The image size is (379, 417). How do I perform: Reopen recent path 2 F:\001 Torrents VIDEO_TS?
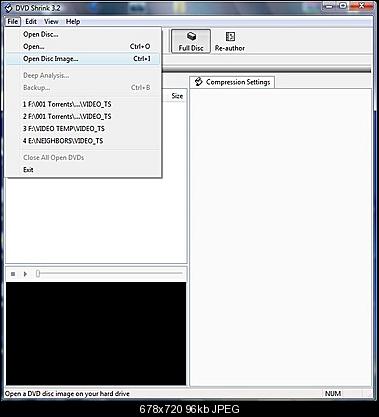coord(83,117)
